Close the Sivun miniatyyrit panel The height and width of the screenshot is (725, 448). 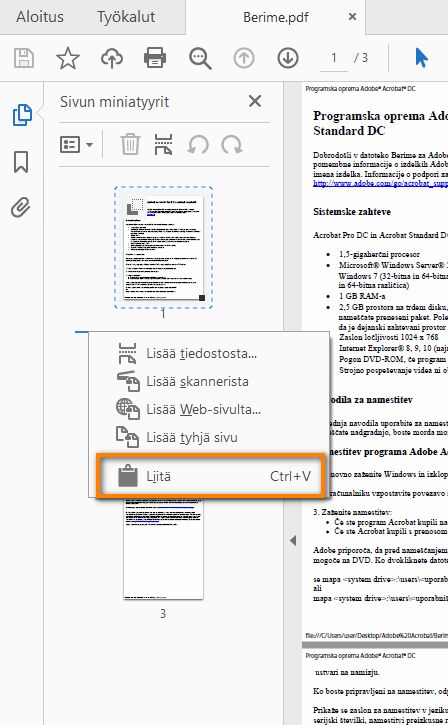coord(255,101)
